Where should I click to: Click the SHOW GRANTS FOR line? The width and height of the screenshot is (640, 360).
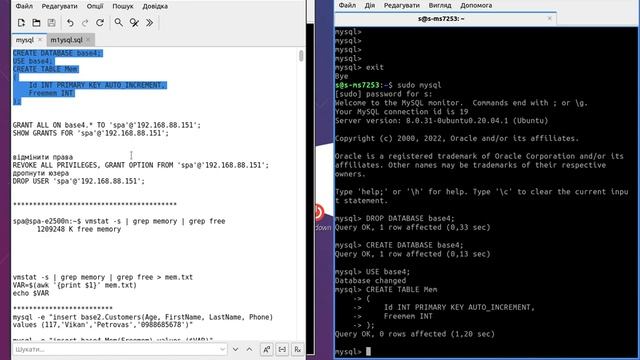(x=91, y=133)
